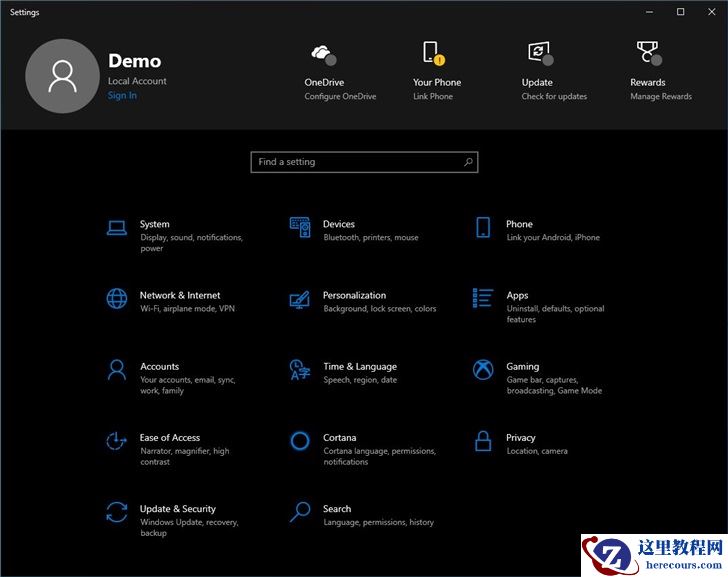
Task: Open the Search settings category
Action: pyautogui.click(x=337, y=509)
